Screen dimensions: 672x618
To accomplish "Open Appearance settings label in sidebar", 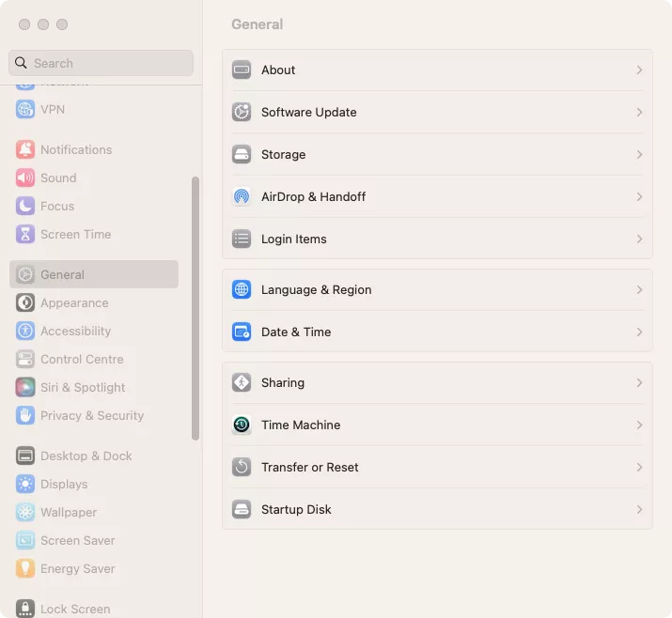I will pos(74,302).
